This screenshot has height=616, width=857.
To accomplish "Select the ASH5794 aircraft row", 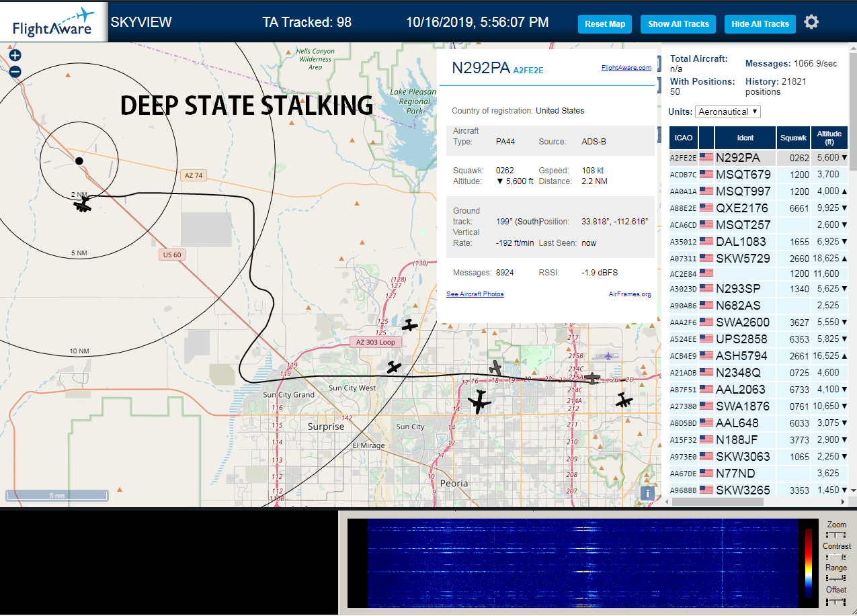I will 759,356.
